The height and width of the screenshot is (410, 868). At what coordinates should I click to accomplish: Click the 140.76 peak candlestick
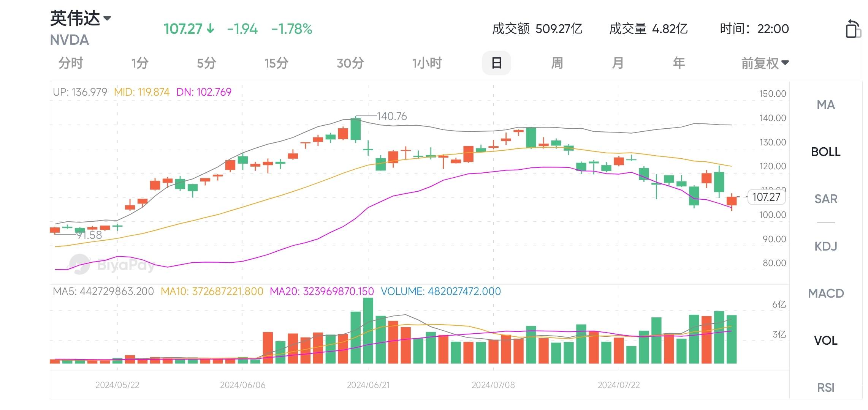pyautogui.click(x=355, y=129)
